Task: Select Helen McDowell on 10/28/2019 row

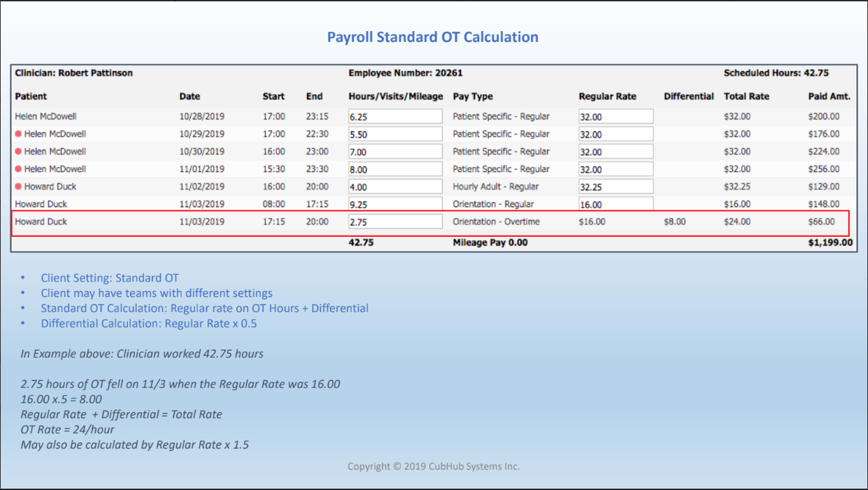Action: point(45,116)
